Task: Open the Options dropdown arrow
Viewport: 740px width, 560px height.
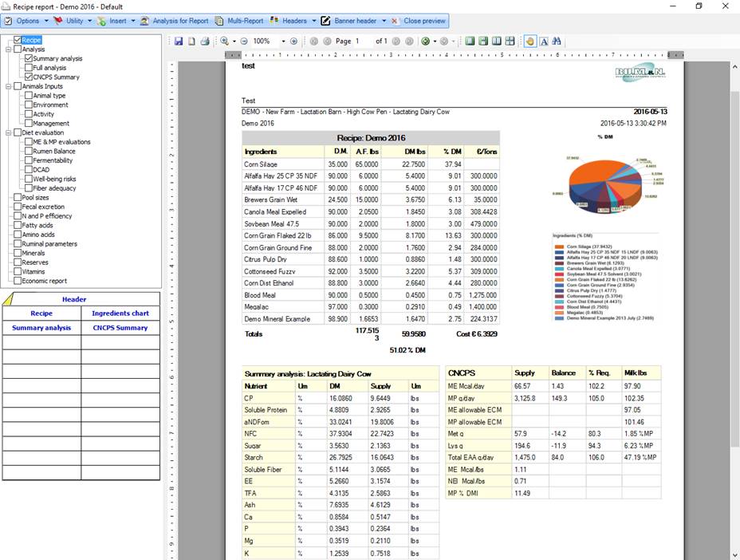Action: pos(46,21)
